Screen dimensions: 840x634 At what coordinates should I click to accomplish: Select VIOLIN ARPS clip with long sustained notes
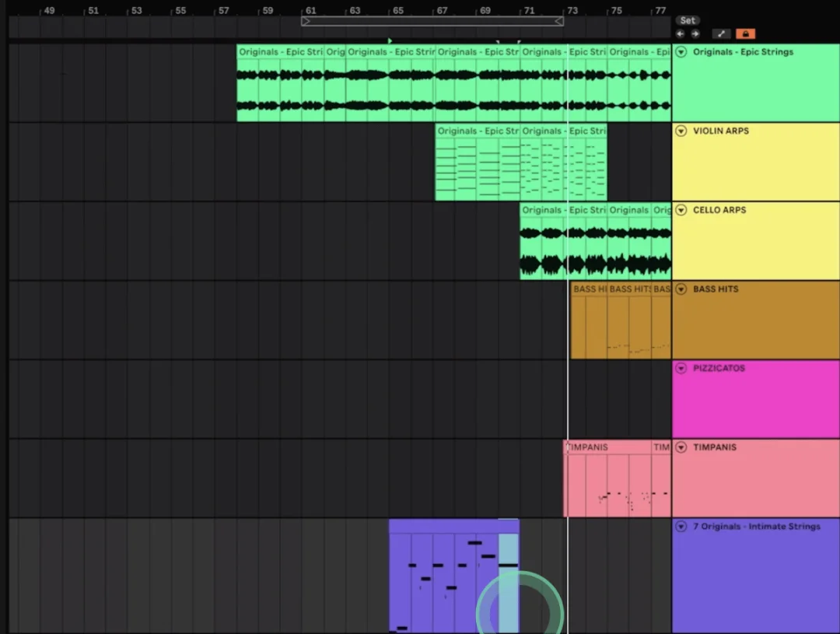[x=478, y=163]
